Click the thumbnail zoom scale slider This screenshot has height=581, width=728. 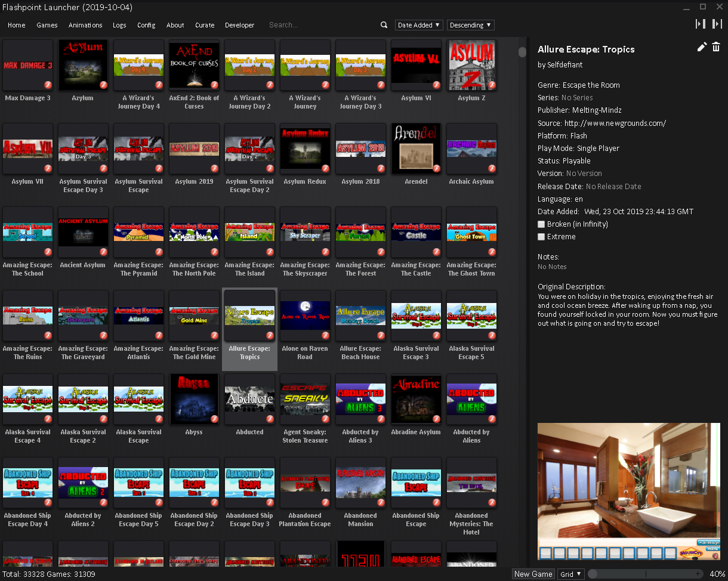coord(646,574)
